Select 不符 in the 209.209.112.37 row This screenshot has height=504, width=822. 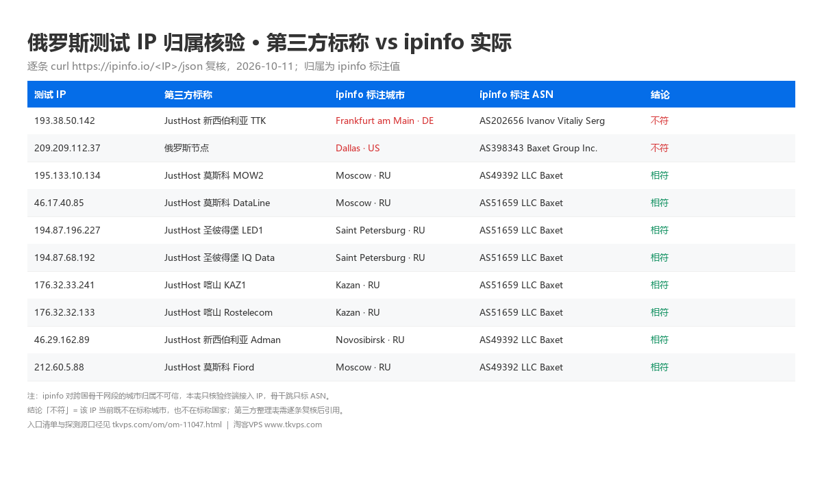point(660,148)
